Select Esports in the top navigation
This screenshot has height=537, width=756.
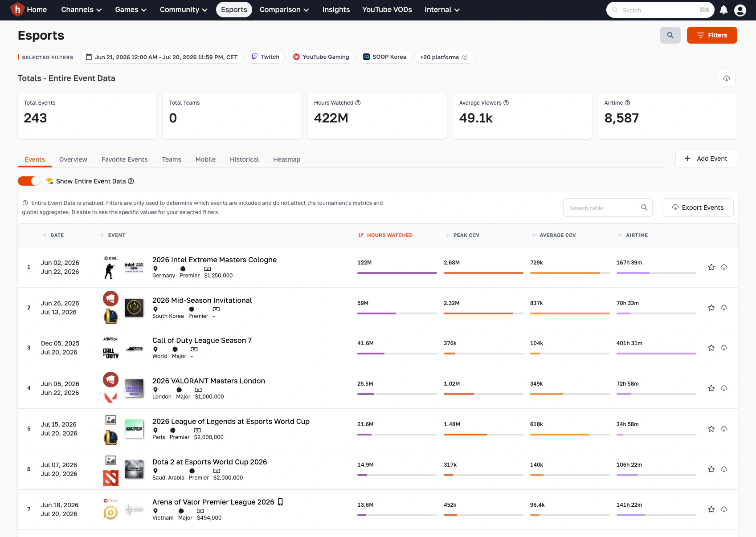click(234, 10)
